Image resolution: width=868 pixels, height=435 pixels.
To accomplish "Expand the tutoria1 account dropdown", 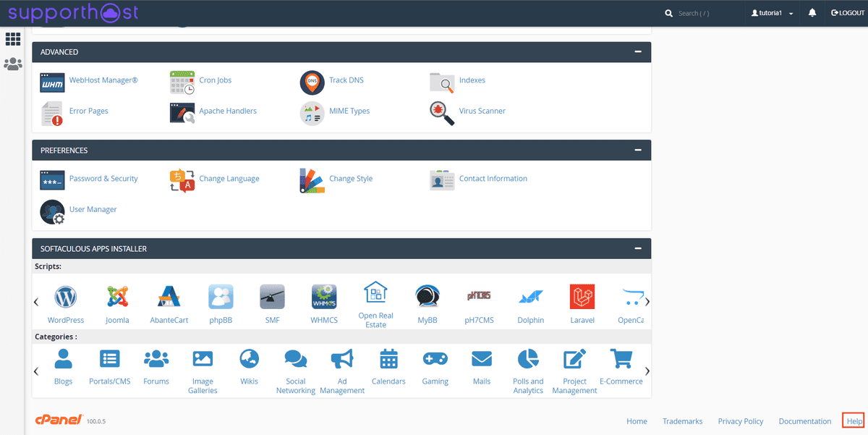I will click(x=771, y=12).
